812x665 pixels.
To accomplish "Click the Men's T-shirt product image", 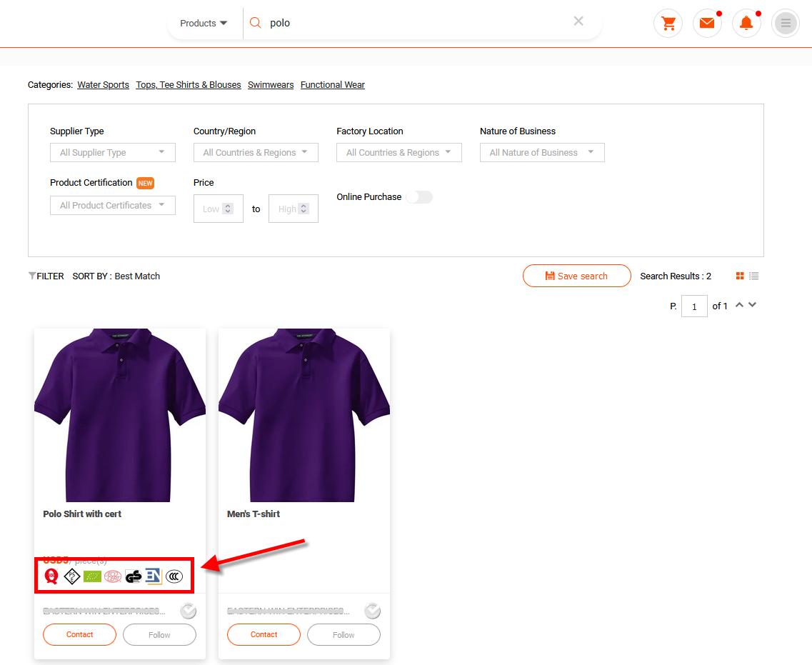I will (304, 415).
